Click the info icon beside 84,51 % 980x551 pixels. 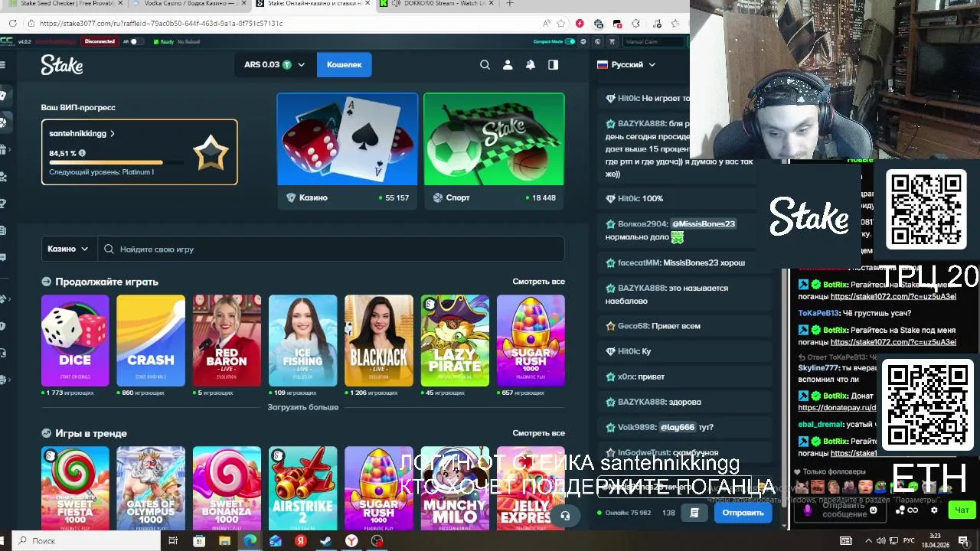82,153
